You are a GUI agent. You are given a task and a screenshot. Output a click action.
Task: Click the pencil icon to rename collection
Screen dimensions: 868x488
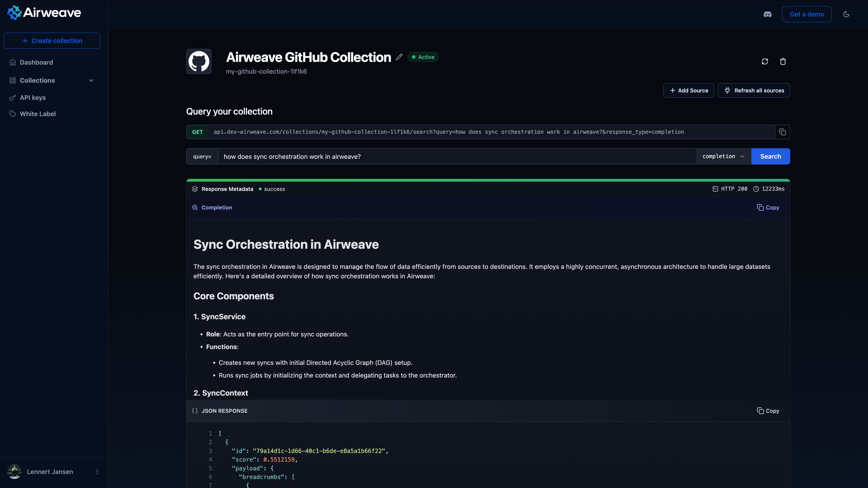pyautogui.click(x=399, y=57)
